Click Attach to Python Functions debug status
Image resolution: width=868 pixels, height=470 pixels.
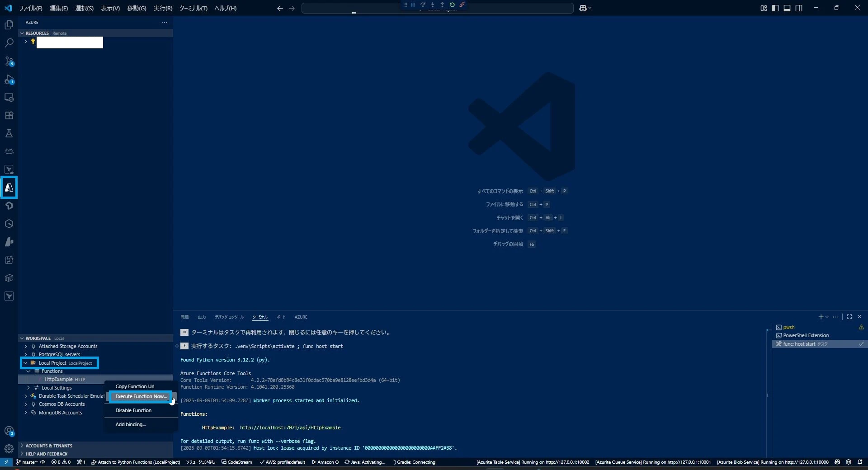(x=136, y=462)
